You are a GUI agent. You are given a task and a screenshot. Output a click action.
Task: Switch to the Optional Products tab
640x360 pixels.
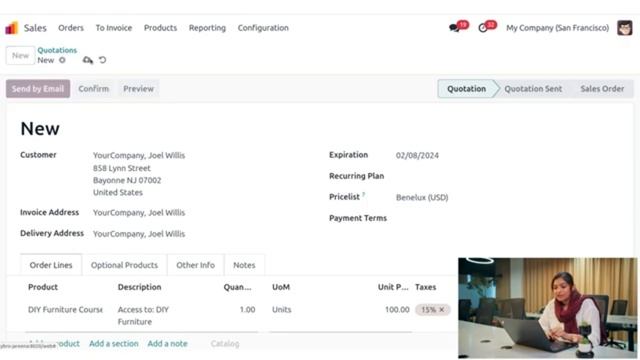pos(124,265)
